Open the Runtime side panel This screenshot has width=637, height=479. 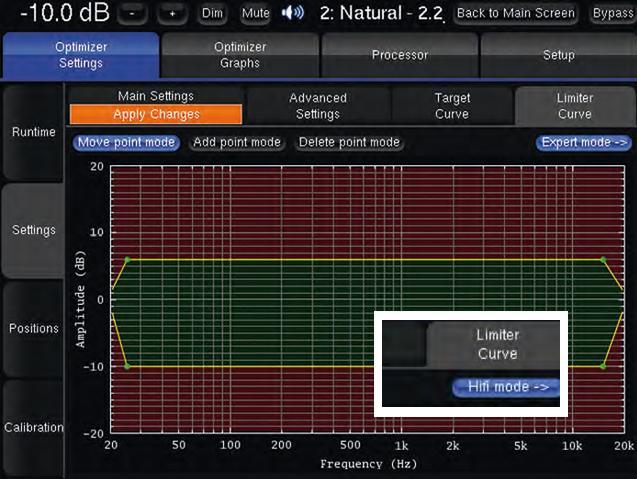[x=34, y=133]
